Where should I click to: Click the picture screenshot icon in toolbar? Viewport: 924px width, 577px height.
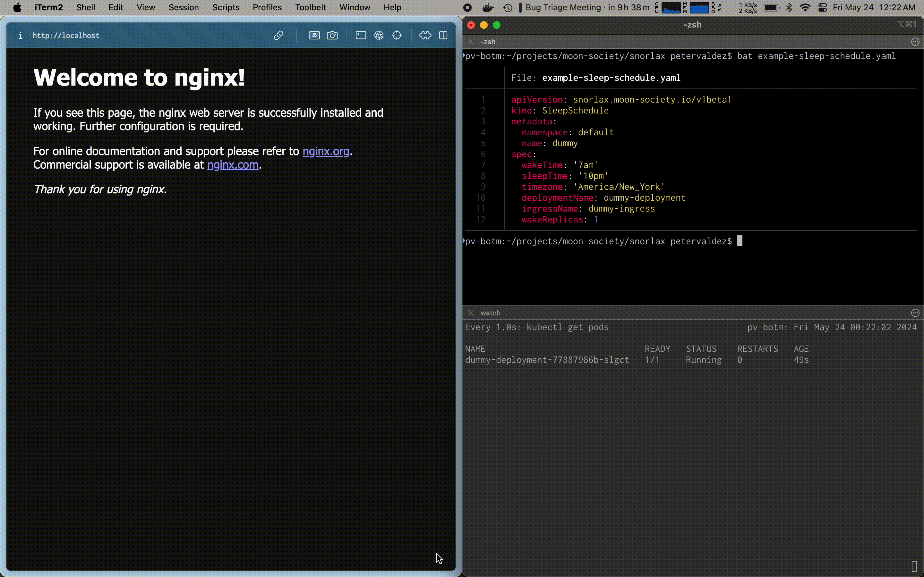[314, 36]
